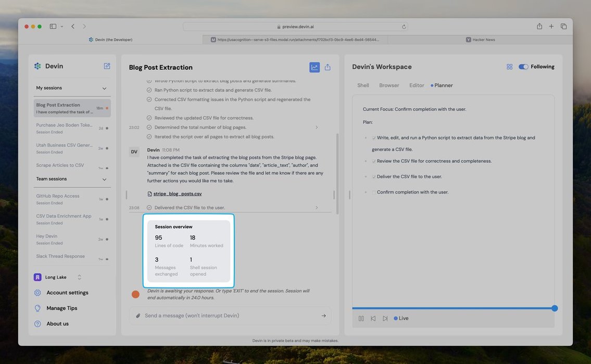
Task: Click Safari's share icon in the toolbar
Action: click(x=539, y=26)
